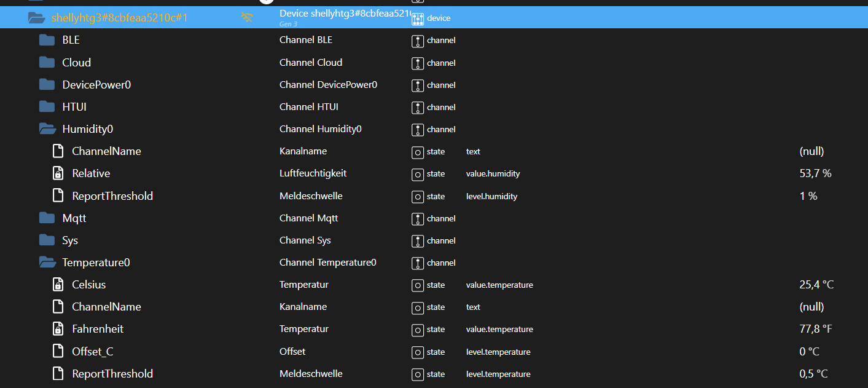Select the Offset_C state

93,352
